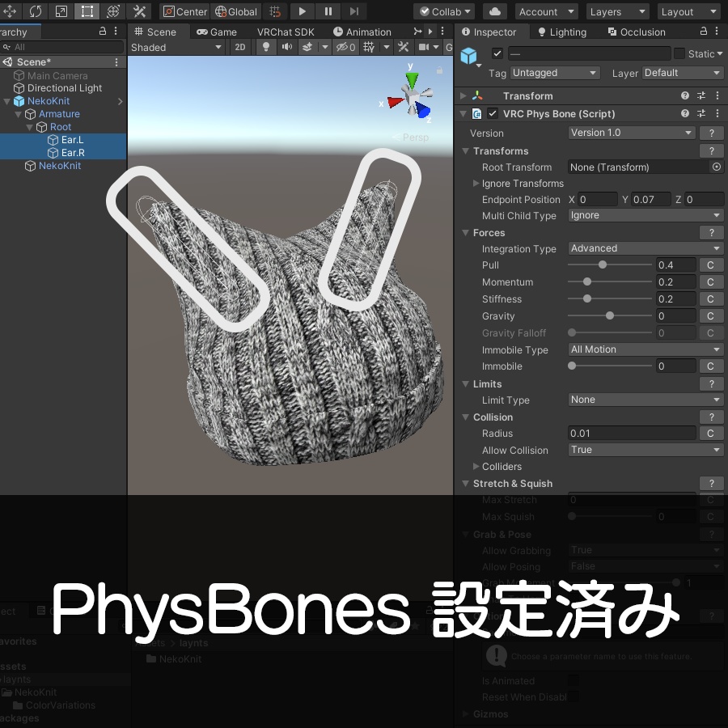Collapse the Armature node
This screenshot has width=728, height=728.
pos(18,114)
